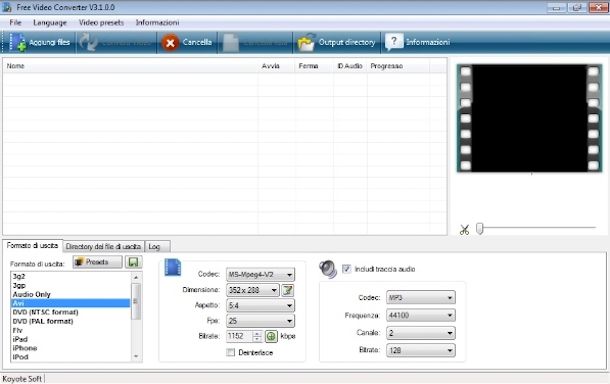Click the black video preview thumbnail
This screenshot has width=610, height=384.
(x=529, y=118)
